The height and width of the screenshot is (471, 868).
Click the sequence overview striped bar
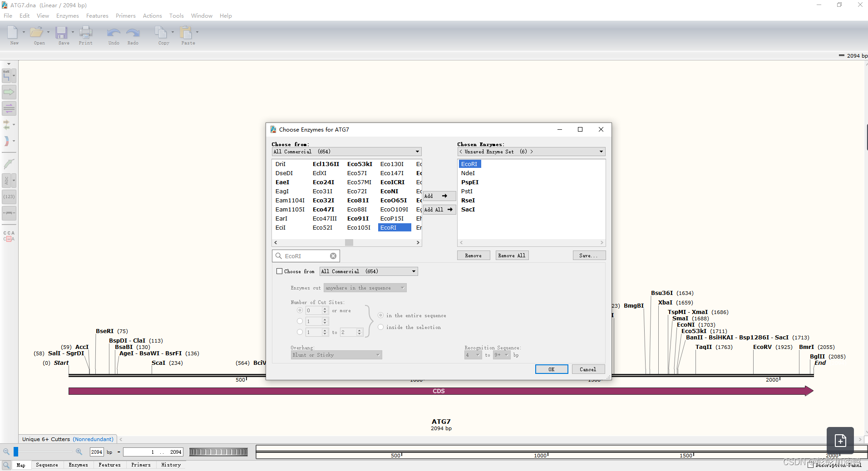click(x=218, y=452)
